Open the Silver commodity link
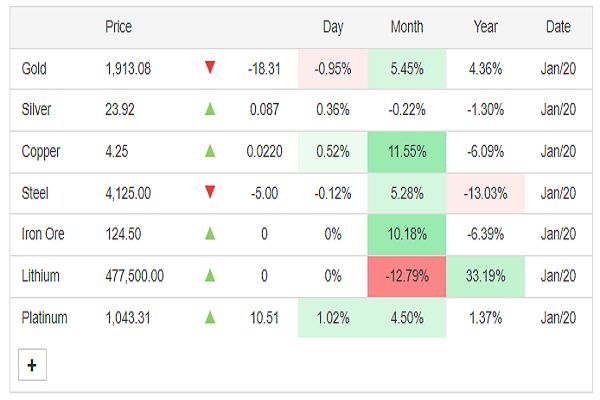 (x=35, y=110)
